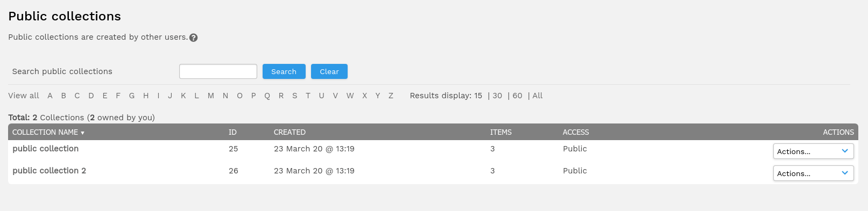Open Actions dropdown for public collection 2
The image size is (868, 211).
pos(813,173)
